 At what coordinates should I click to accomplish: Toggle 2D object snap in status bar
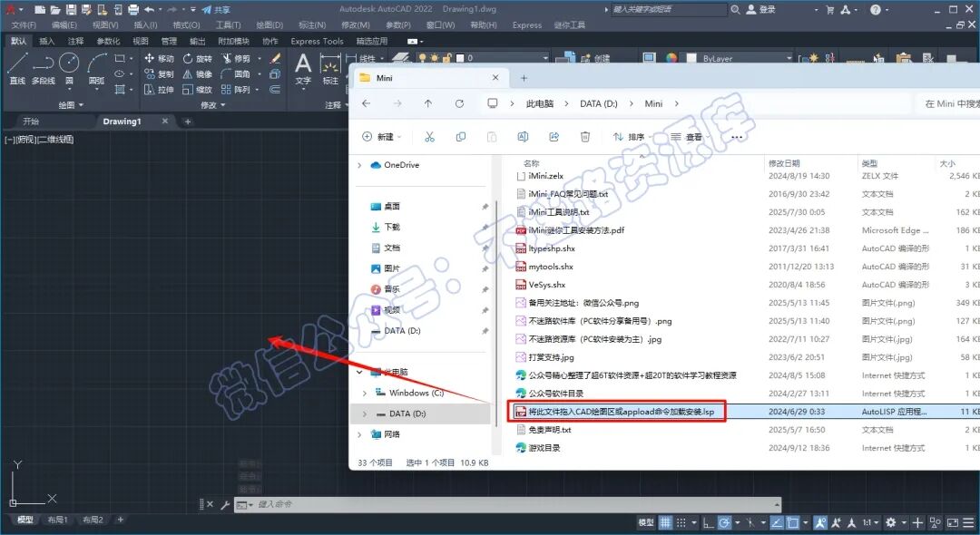[x=793, y=522]
